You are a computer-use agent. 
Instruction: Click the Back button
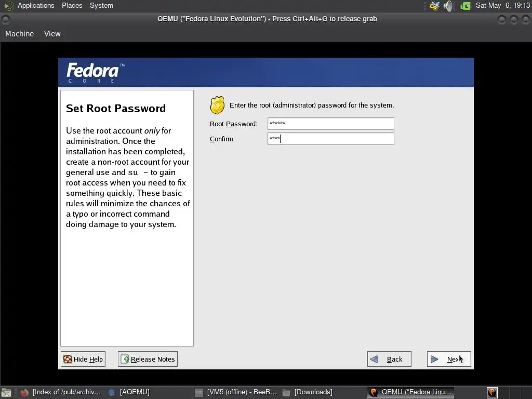389,359
